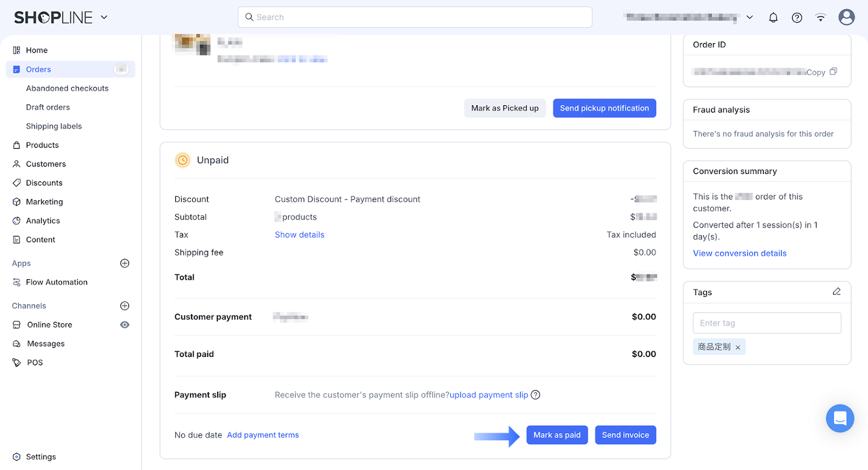Click the payment slip help icon
868x470 pixels.
point(535,395)
